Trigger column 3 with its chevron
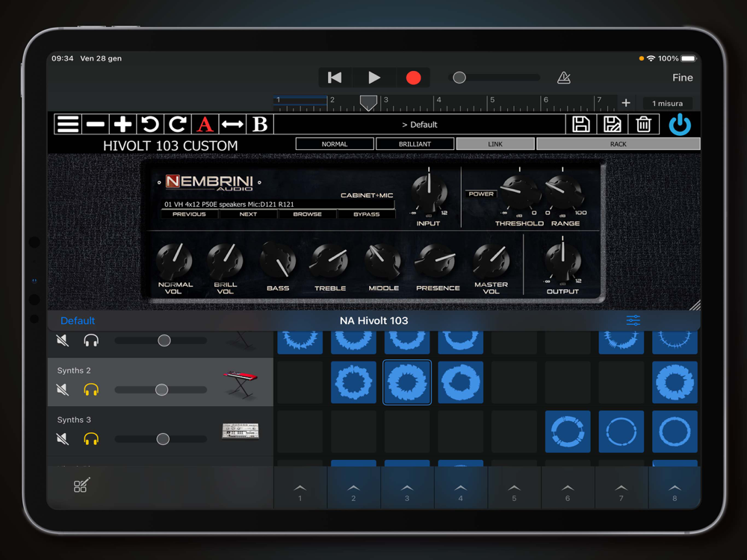 (407, 488)
